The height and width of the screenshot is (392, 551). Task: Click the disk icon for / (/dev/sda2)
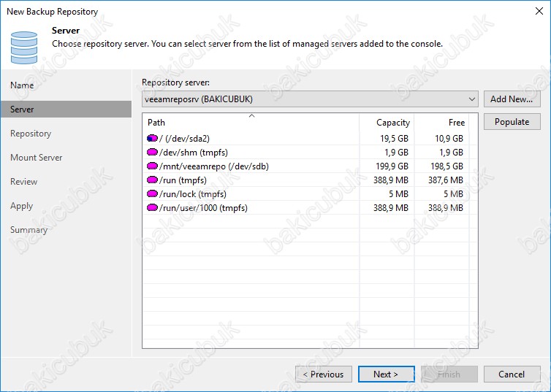(152, 138)
